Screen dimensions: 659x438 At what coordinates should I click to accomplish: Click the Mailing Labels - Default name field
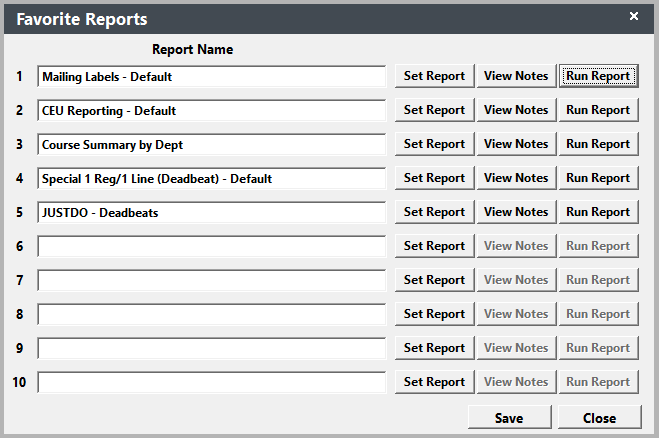pyautogui.click(x=211, y=76)
